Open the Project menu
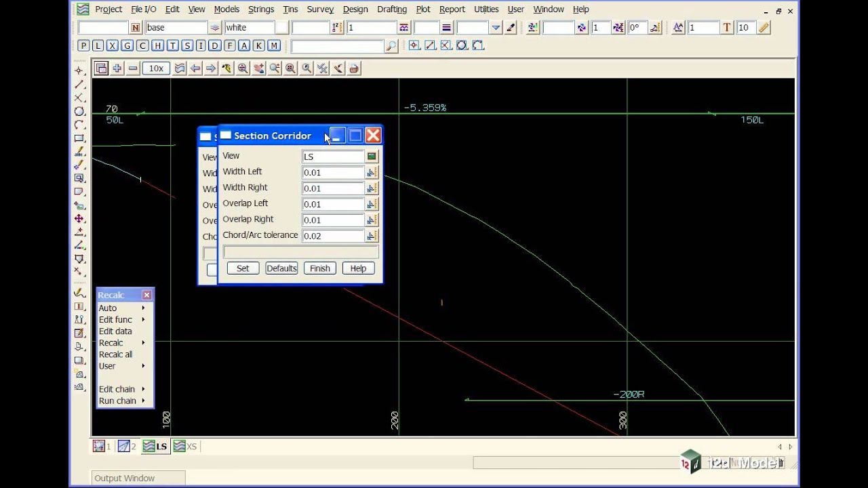This screenshot has width=868, height=488. [108, 9]
